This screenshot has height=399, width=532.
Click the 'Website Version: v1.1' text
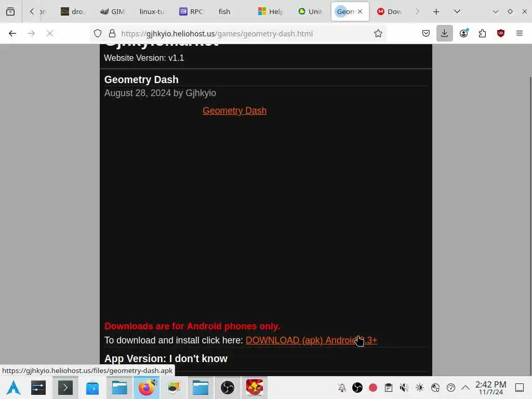click(144, 58)
